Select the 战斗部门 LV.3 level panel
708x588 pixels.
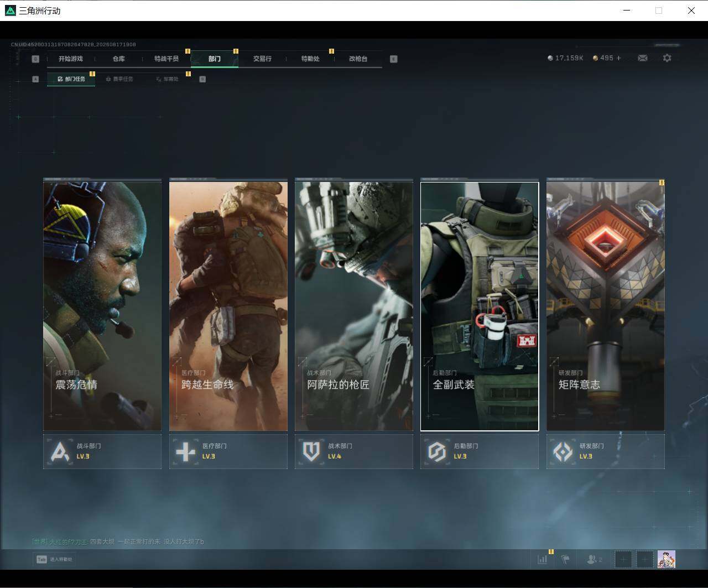tap(102, 451)
